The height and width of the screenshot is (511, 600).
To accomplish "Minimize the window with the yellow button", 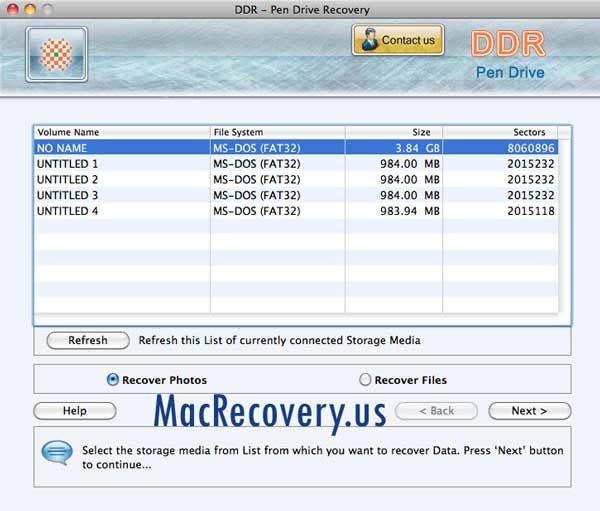I will point(30,9).
